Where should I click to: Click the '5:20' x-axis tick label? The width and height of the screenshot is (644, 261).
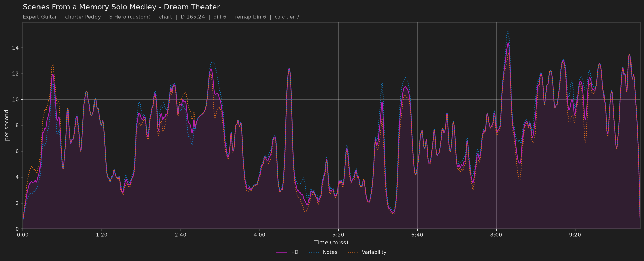pyautogui.click(x=338, y=235)
